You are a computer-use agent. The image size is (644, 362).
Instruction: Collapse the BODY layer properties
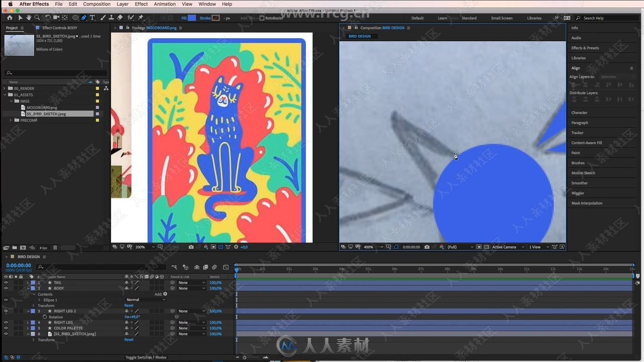28,288
